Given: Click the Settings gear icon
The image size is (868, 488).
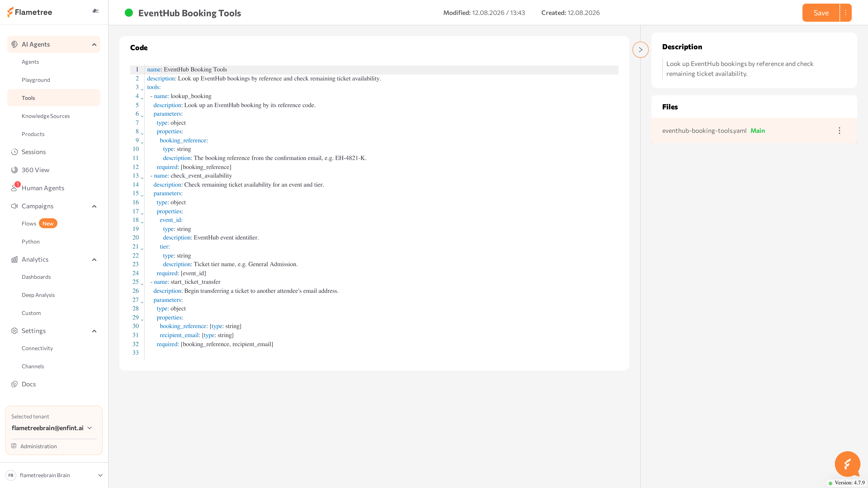Looking at the screenshot, I should point(14,331).
